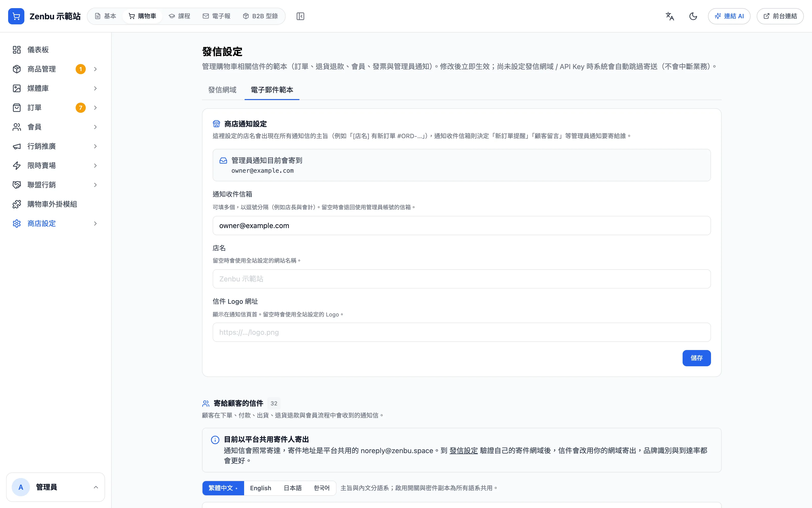The height and width of the screenshot is (508, 812).
Task: Switch to the 基本 top tab
Action: tap(105, 16)
